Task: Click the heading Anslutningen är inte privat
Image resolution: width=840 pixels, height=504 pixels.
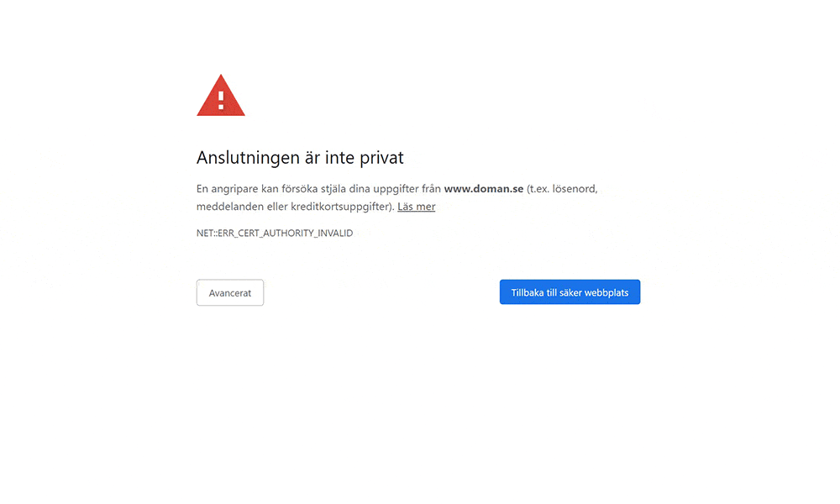Action: pos(300,157)
